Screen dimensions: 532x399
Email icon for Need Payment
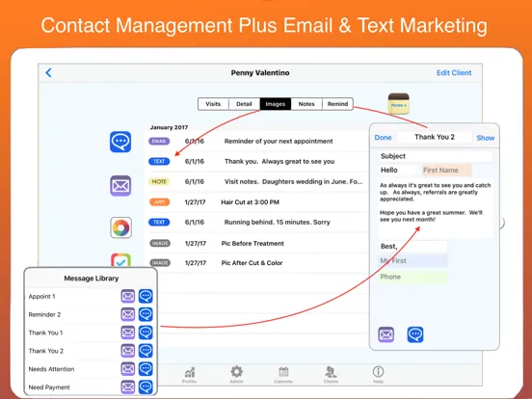[128, 387]
